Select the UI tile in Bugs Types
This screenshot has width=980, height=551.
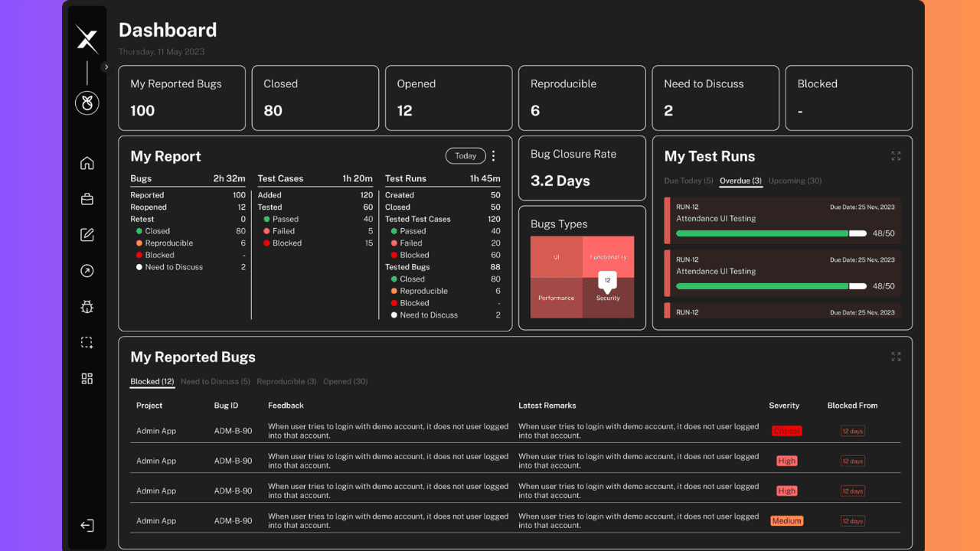[557, 257]
